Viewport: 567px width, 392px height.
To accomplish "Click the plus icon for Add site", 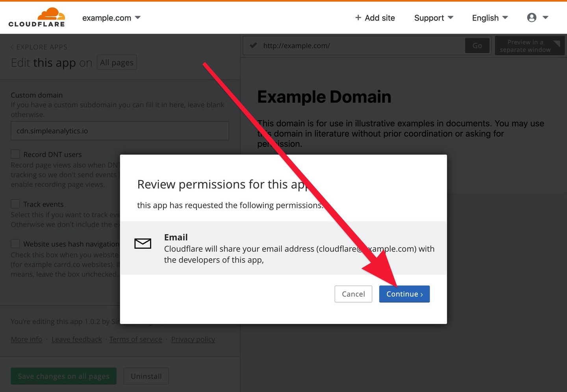I will [x=358, y=18].
